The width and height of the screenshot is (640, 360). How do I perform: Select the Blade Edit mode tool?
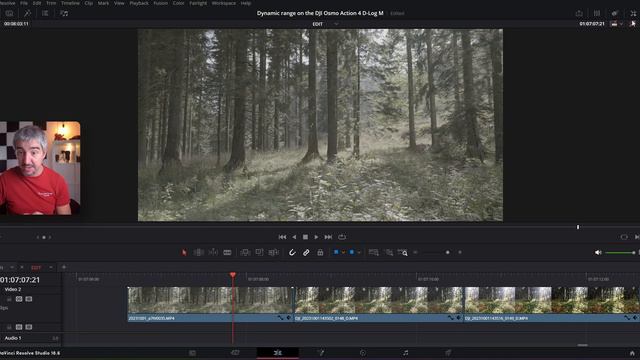(x=227, y=253)
